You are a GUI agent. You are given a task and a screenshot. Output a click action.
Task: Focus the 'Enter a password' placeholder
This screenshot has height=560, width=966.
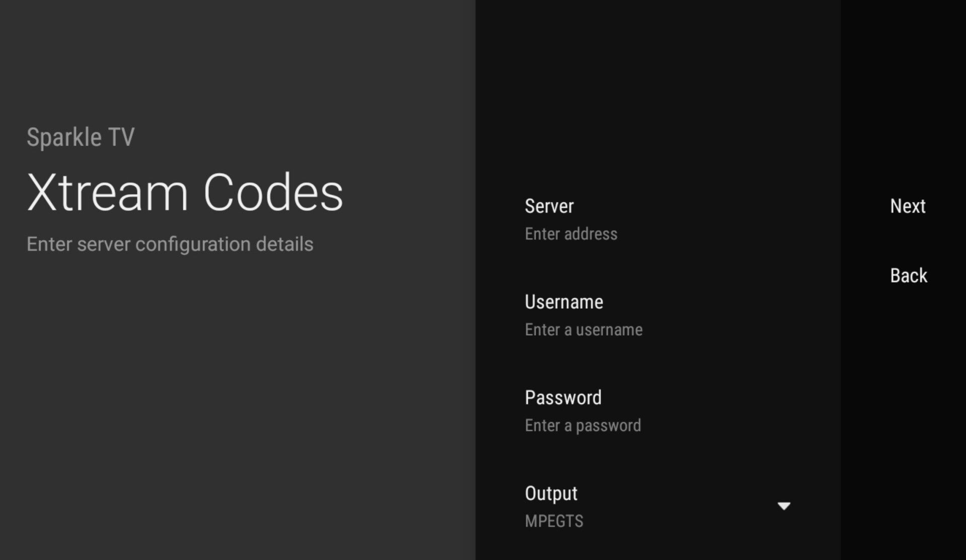[x=582, y=426]
